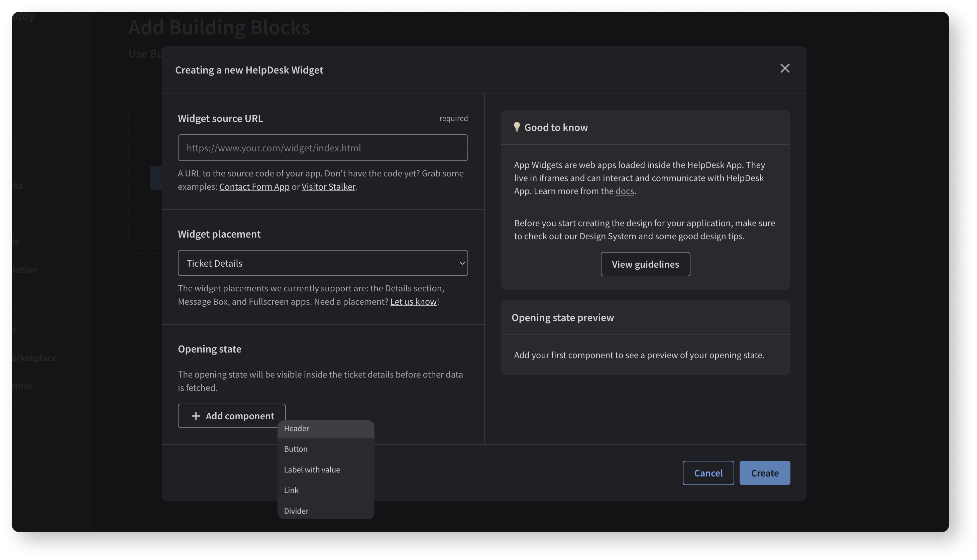Click the X to close the widget dialog
This screenshot has height=560, width=977.
click(x=785, y=68)
